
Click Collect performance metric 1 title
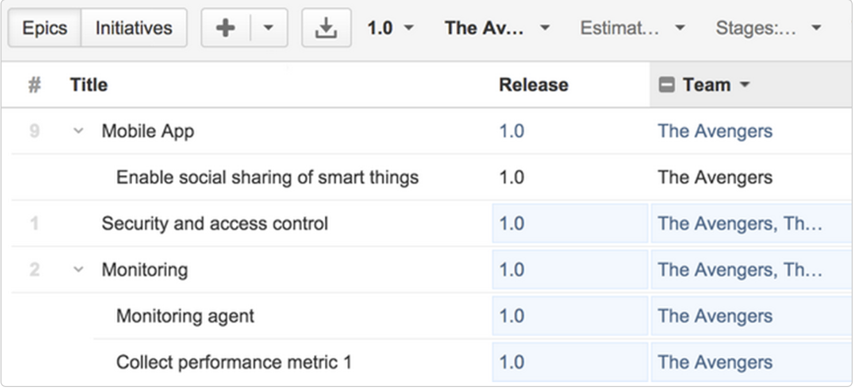(234, 362)
